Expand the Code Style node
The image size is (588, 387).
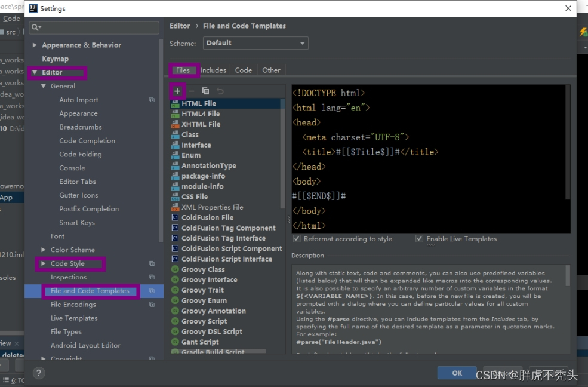(44, 263)
